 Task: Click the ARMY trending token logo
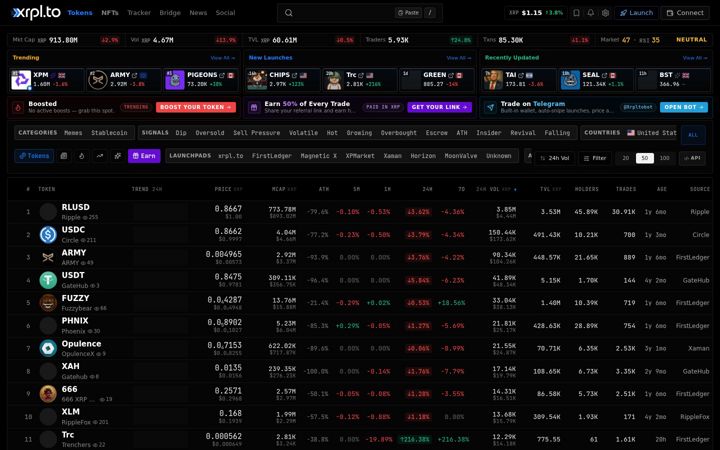[98, 80]
